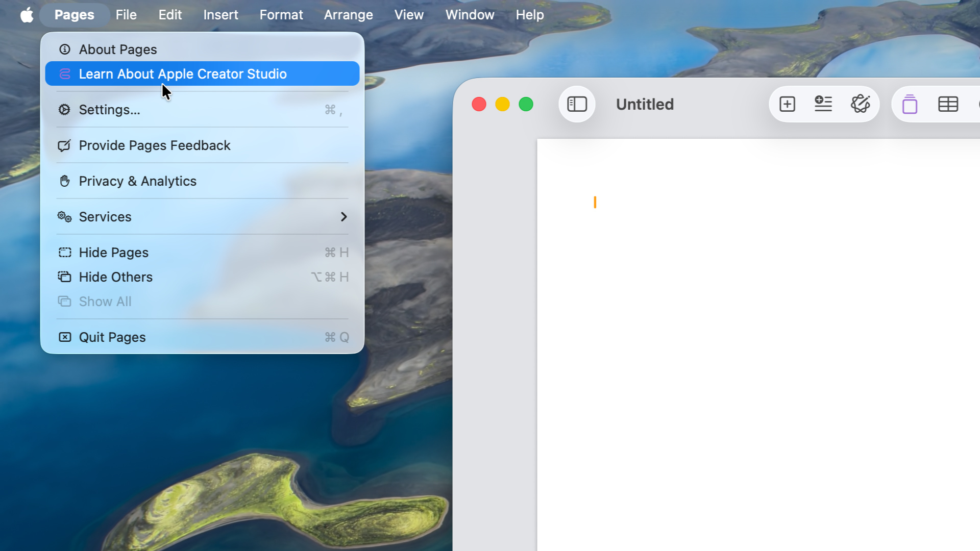The height and width of the screenshot is (551, 980).
Task: Toggle the sidebar view button
Action: (x=577, y=104)
